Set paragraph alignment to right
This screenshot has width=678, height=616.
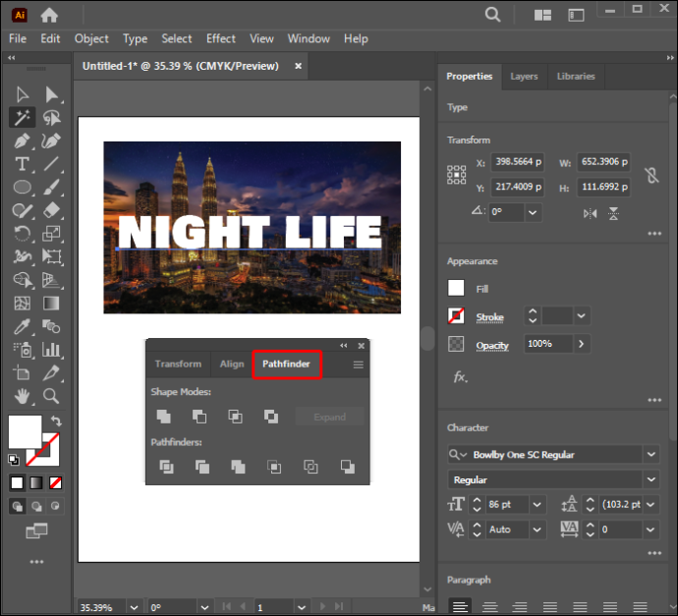coord(520,607)
